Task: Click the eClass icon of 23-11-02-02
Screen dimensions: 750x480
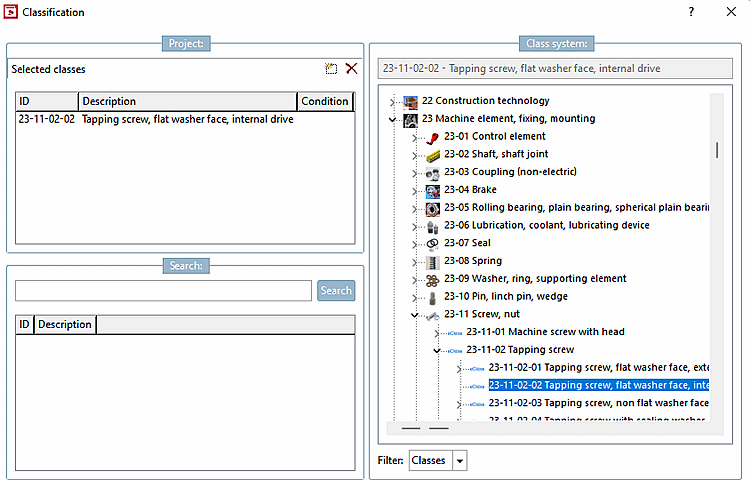Action: [x=477, y=386]
